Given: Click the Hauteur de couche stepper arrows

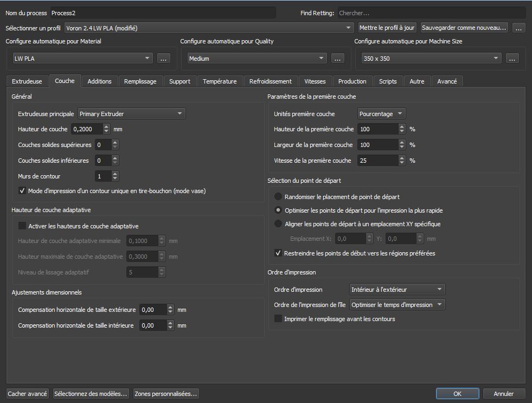Looking at the screenshot, I should point(106,129).
